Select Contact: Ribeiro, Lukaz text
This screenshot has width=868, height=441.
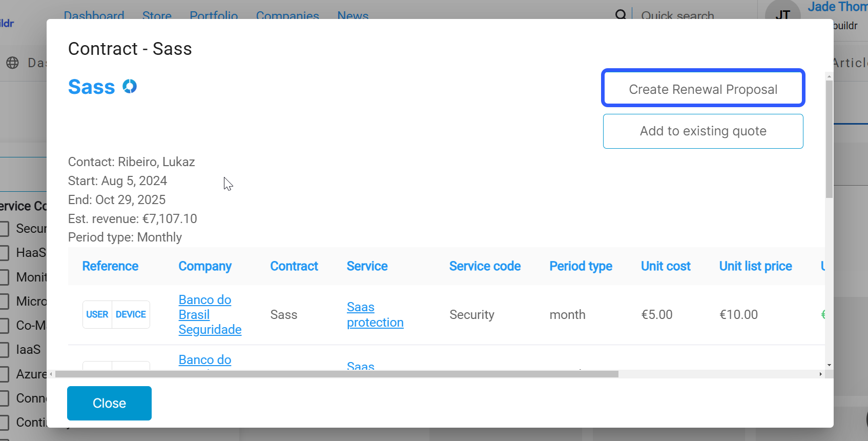(x=132, y=162)
